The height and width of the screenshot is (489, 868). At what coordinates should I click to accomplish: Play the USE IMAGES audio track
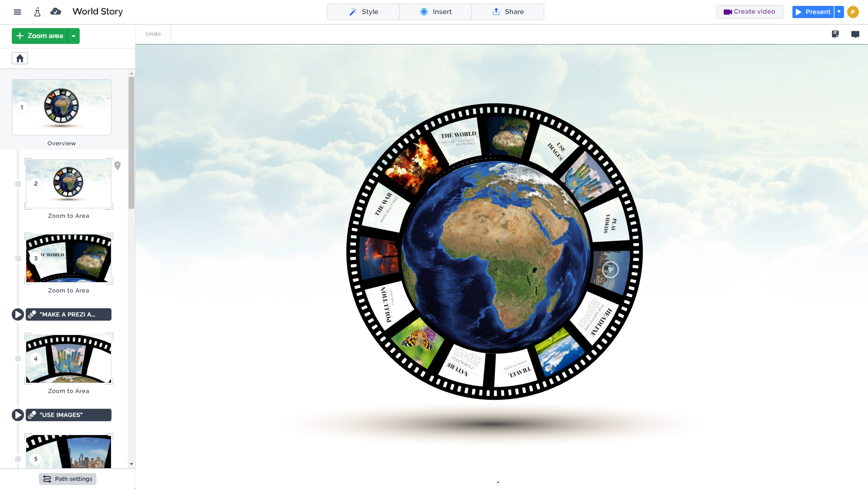pyautogui.click(x=18, y=414)
